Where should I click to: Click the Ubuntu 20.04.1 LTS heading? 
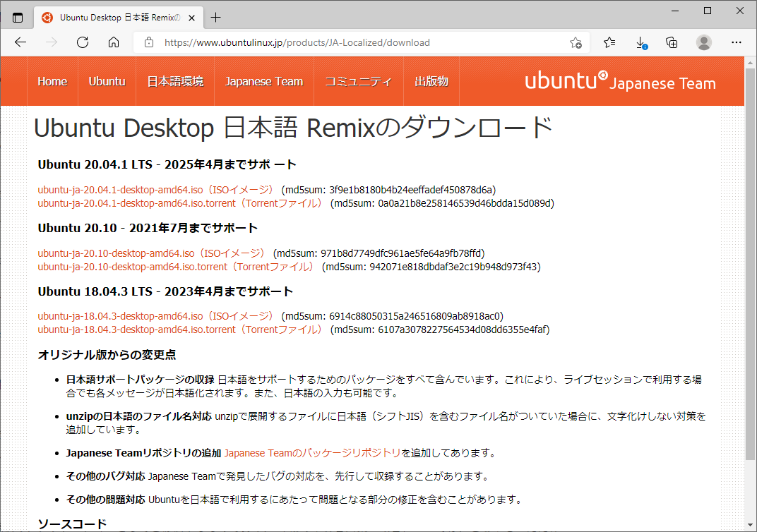(167, 164)
